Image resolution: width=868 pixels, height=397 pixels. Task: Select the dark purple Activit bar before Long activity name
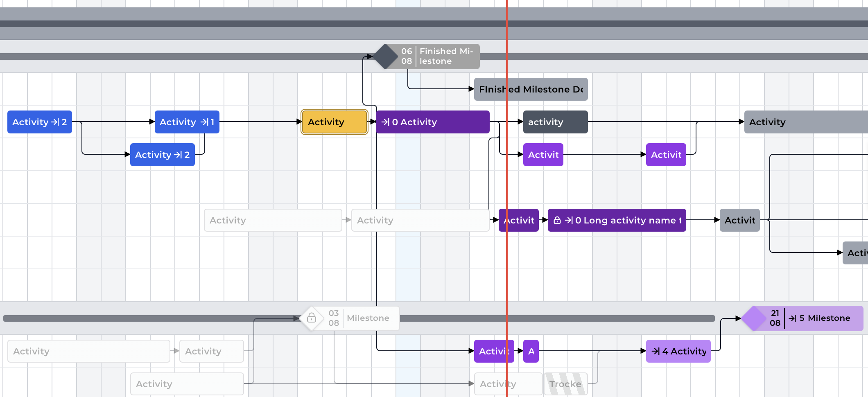(519, 220)
